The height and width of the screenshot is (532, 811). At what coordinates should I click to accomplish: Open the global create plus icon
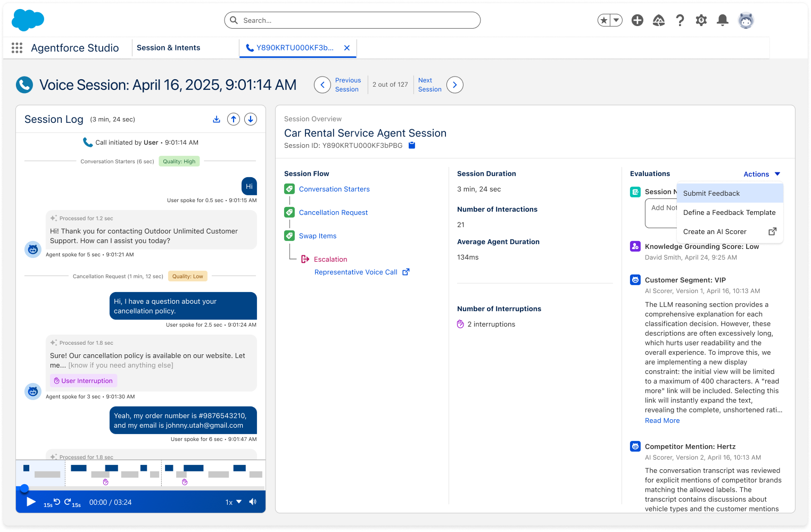[x=638, y=20]
